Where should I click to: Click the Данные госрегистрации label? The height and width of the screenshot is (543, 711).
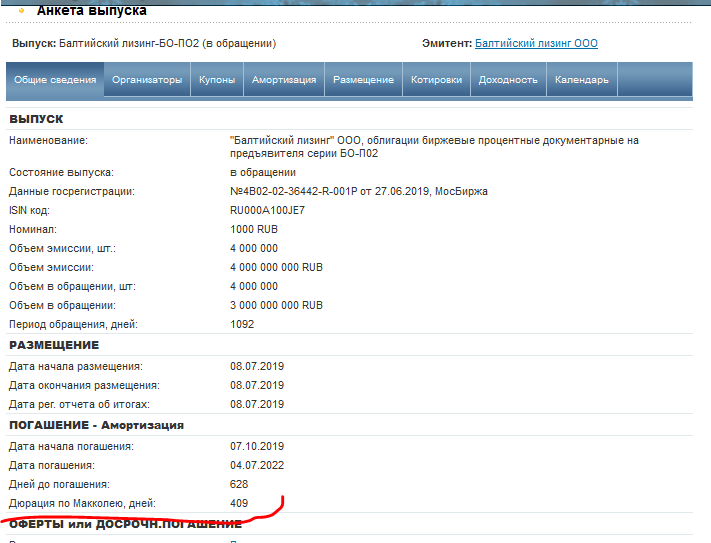click(72, 191)
